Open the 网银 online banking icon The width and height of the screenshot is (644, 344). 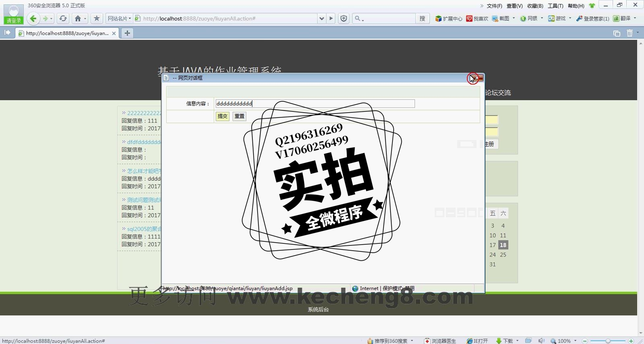click(529, 19)
